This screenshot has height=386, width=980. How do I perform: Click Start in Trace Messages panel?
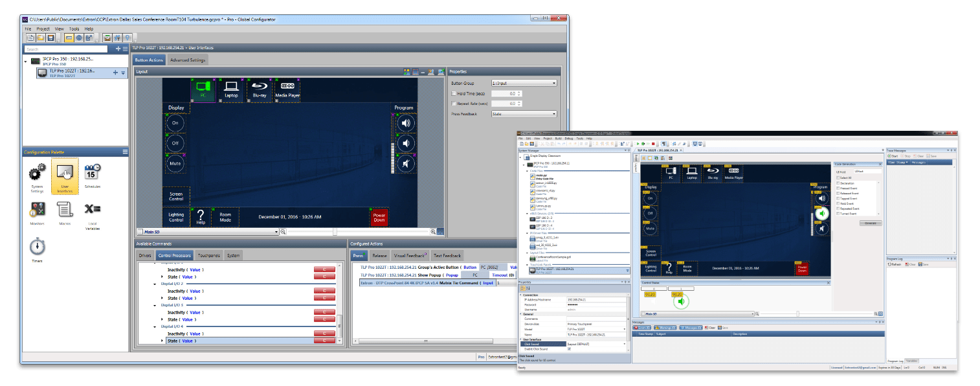893,156
